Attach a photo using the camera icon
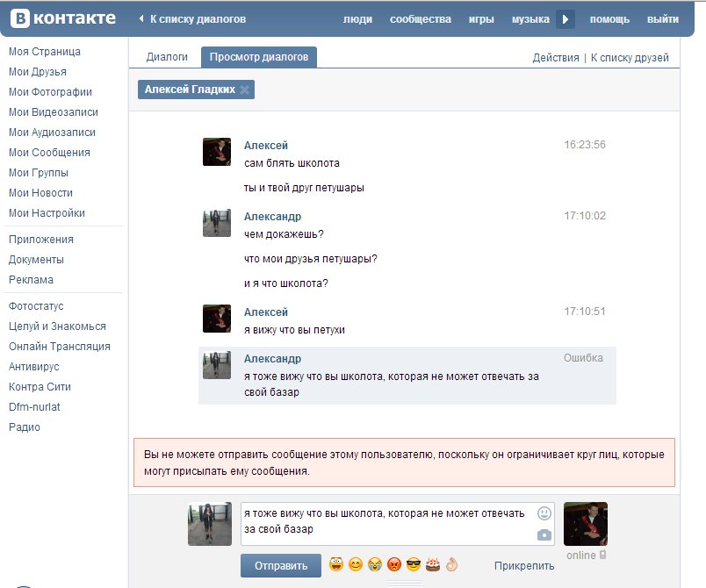706x588 pixels. click(x=544, y=535)
